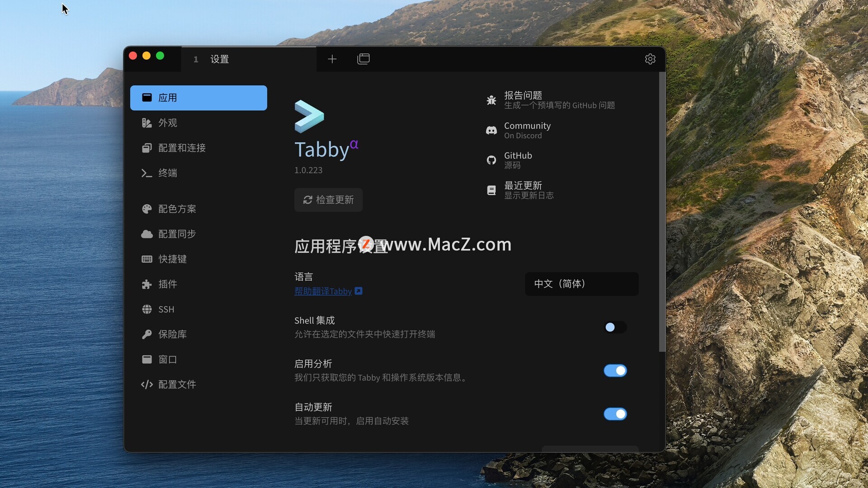868x488 pixels.
Task: Click the 外观 sidebar icon
Action: point(147,123)
